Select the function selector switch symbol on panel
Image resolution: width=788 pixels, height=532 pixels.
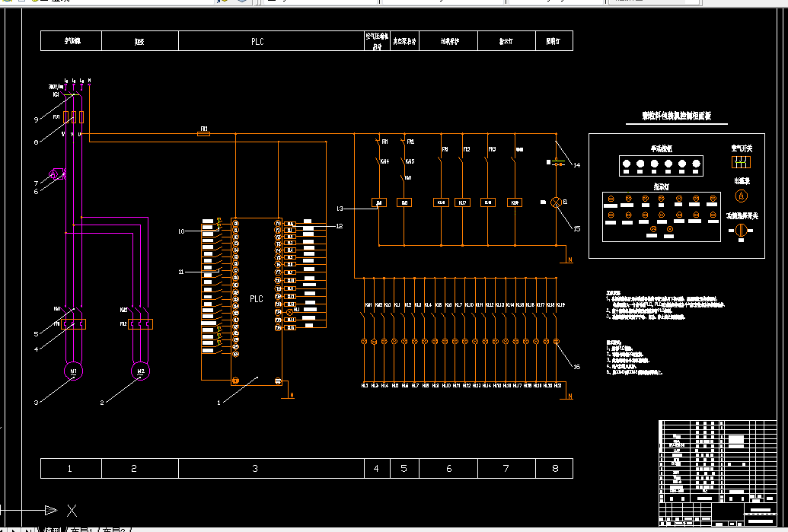click(741, 231)
